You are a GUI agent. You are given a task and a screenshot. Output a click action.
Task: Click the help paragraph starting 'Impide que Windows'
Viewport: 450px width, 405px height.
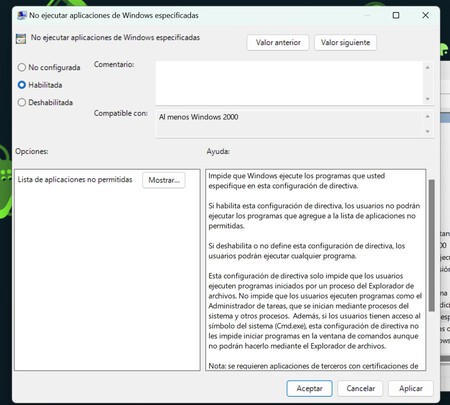click(297, 181)
